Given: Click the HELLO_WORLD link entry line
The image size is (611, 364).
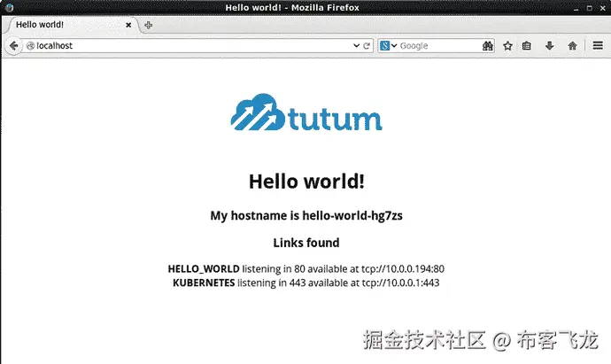Looking at the screenshot, I should pyautogui.click(x=305, y=269).
